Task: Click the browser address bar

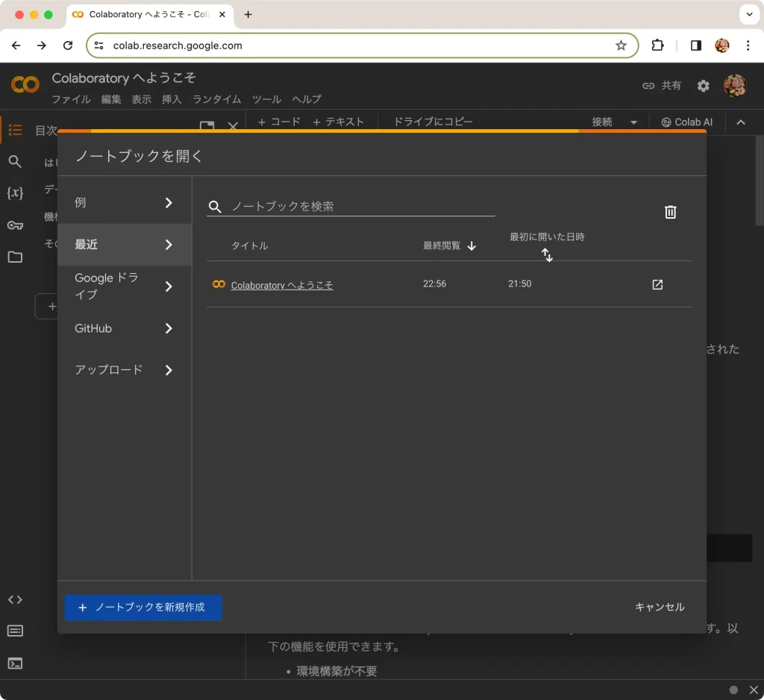Action: (363, 46)
